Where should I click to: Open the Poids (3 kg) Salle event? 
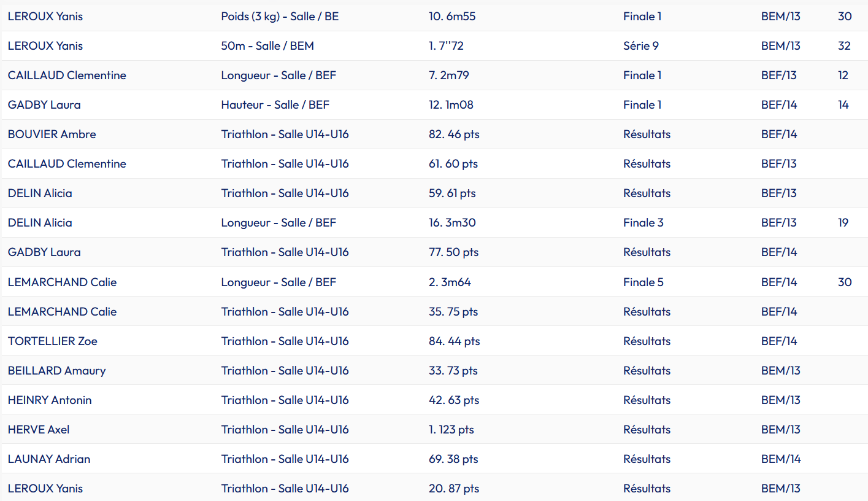click(x=280, y=17)
